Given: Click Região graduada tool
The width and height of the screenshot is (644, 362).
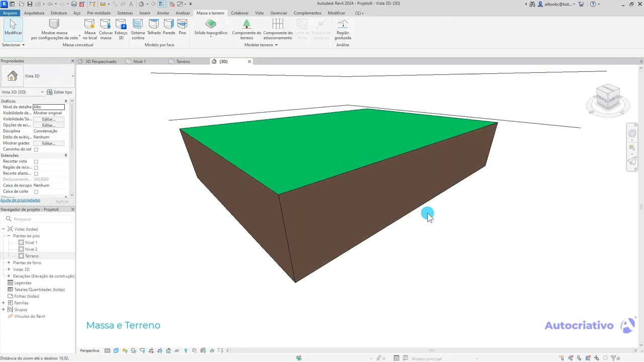Looking at the screenshot, I should (x=343, y=29).
